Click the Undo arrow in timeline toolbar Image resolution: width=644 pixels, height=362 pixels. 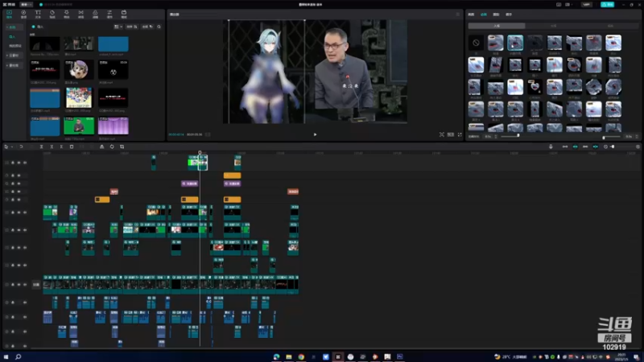(x=21, y=146)
